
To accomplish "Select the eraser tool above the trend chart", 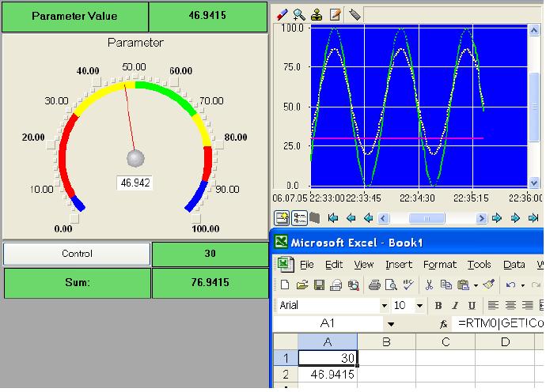I will tap(282, 14).
